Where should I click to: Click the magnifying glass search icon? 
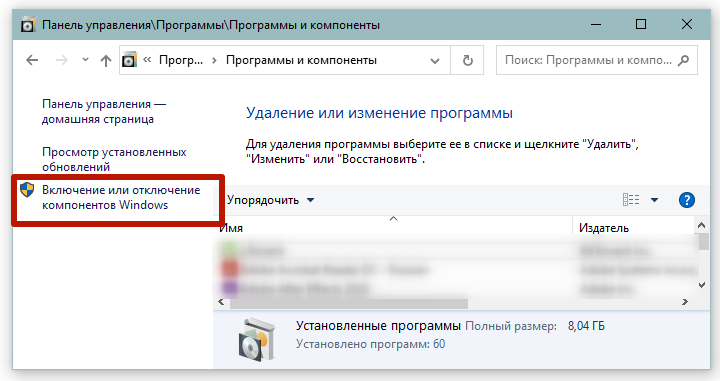pyautogui.click(x=684, y=60)
